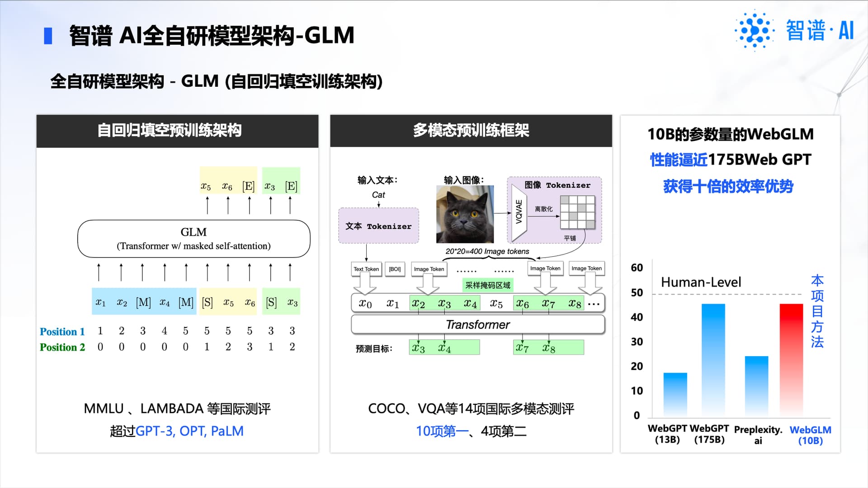This screenshot has height=488, width=868.
Task: Click the 多模态预训练框架 header
Action: [x=471, y=131]
